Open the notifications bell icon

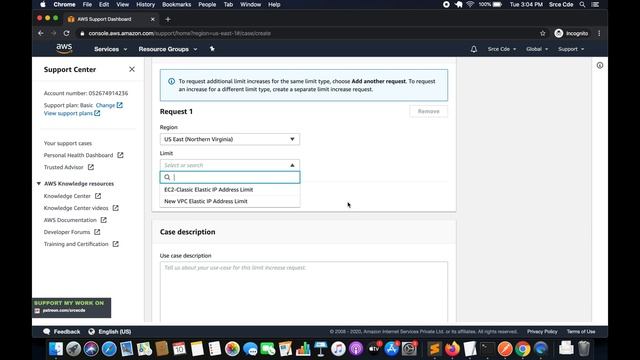tap(473, 49)
